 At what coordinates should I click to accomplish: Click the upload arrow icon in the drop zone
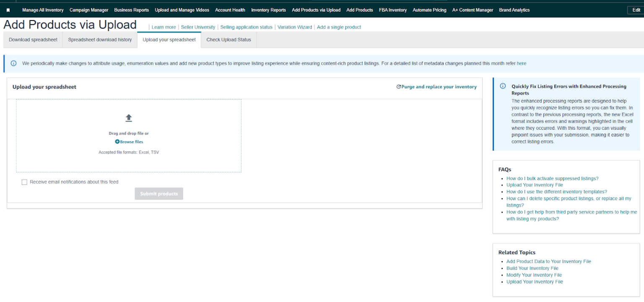(129, 118)
